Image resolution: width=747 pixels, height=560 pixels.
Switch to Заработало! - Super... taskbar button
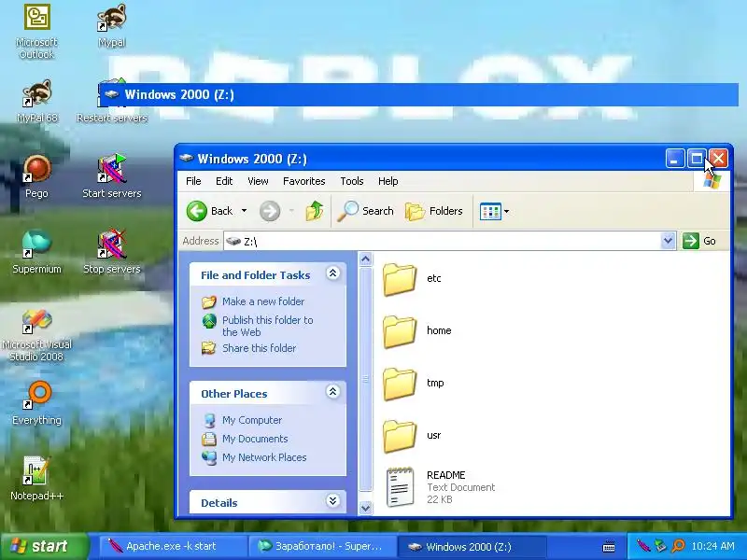pos(322,546)
